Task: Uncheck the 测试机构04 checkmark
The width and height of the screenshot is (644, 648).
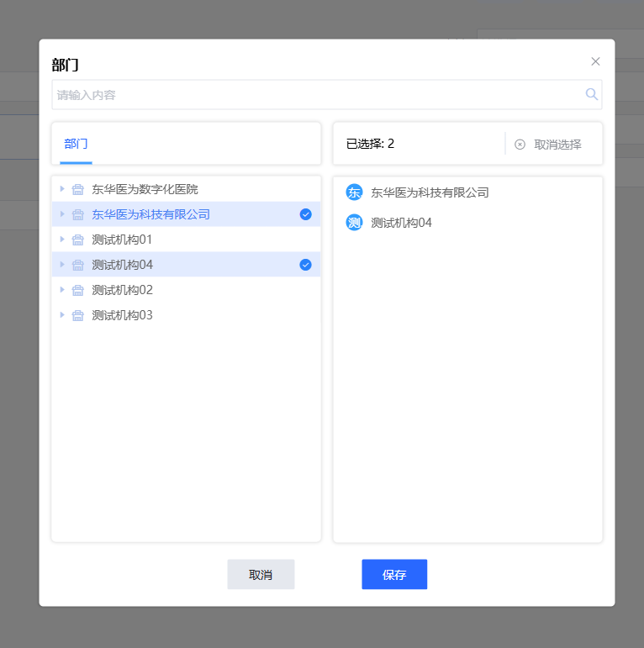Action: [x=305, y=265]
